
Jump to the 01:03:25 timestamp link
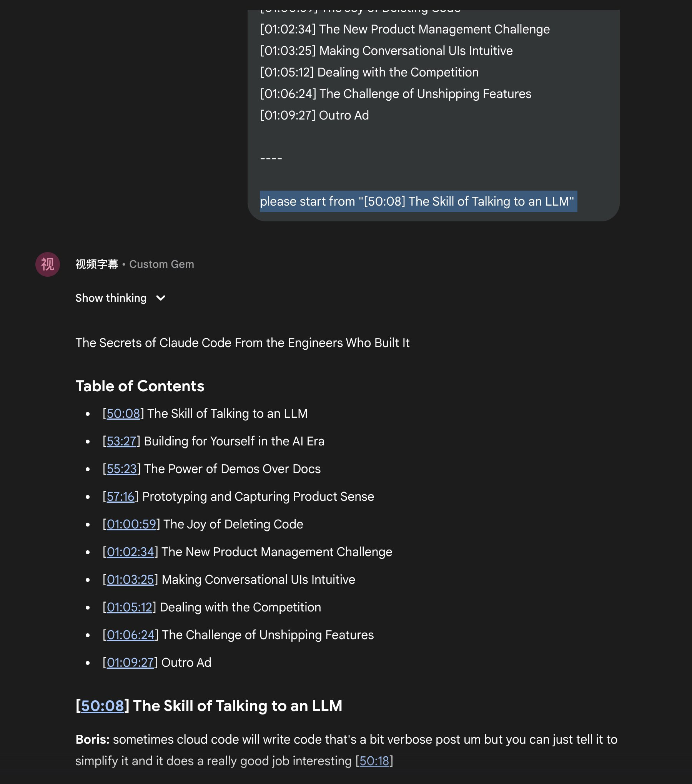click(x=130, y=580)
